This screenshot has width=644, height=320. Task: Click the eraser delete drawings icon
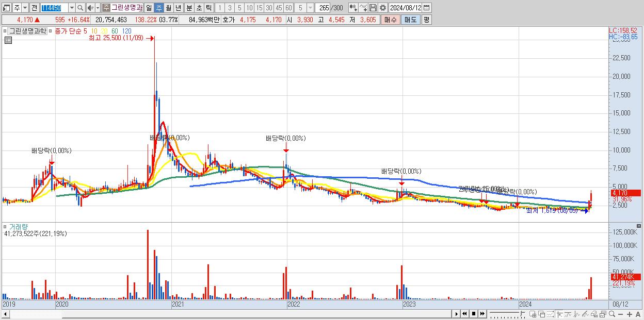[585, 314]
